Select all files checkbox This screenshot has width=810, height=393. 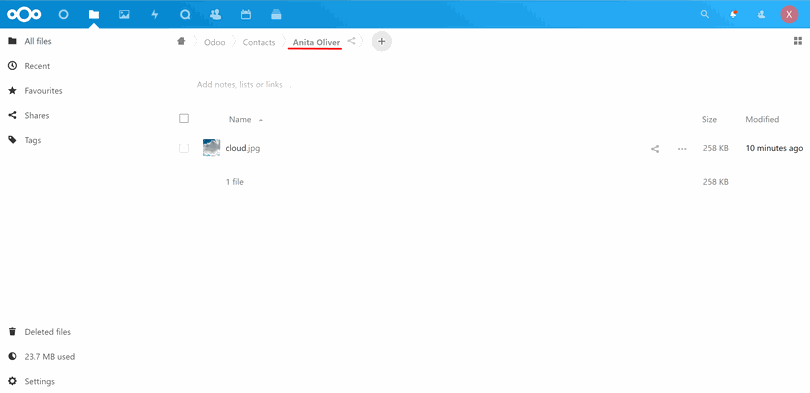click(x=184, y=118)
